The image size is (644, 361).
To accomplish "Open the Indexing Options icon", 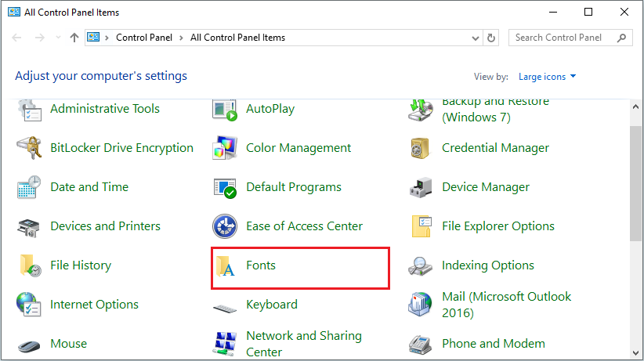I will coord(421,266).
